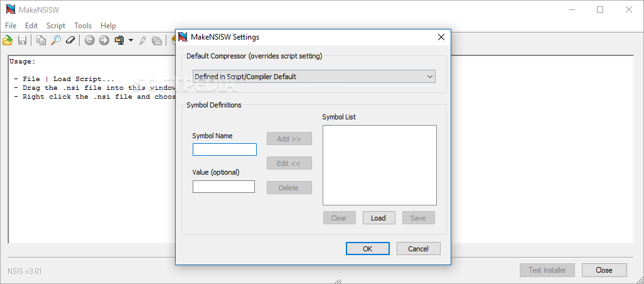
Task: Click the Load symbols button
Action: 378,218
